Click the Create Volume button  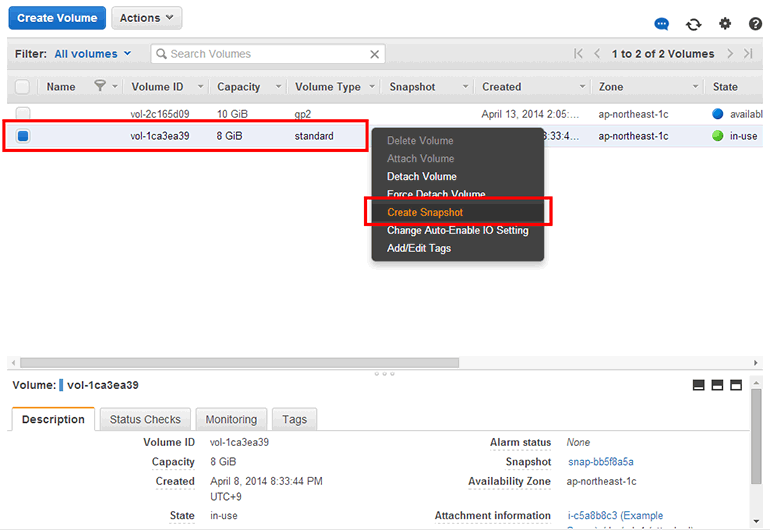tap(58, 18)
